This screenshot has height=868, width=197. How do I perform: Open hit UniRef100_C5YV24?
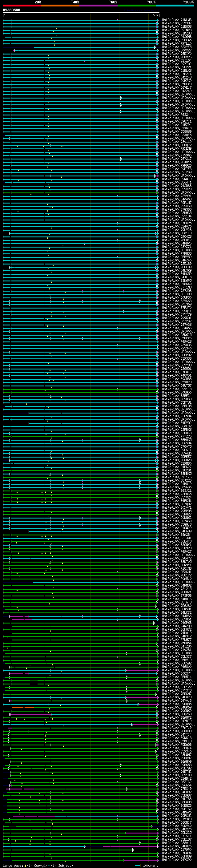pos(177,498)
